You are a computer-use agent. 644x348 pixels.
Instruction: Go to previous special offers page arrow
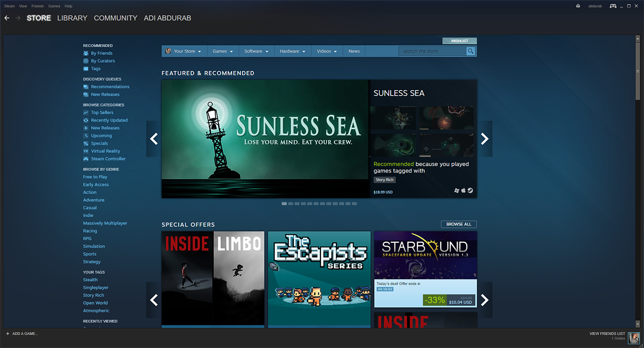pos(154,300)
